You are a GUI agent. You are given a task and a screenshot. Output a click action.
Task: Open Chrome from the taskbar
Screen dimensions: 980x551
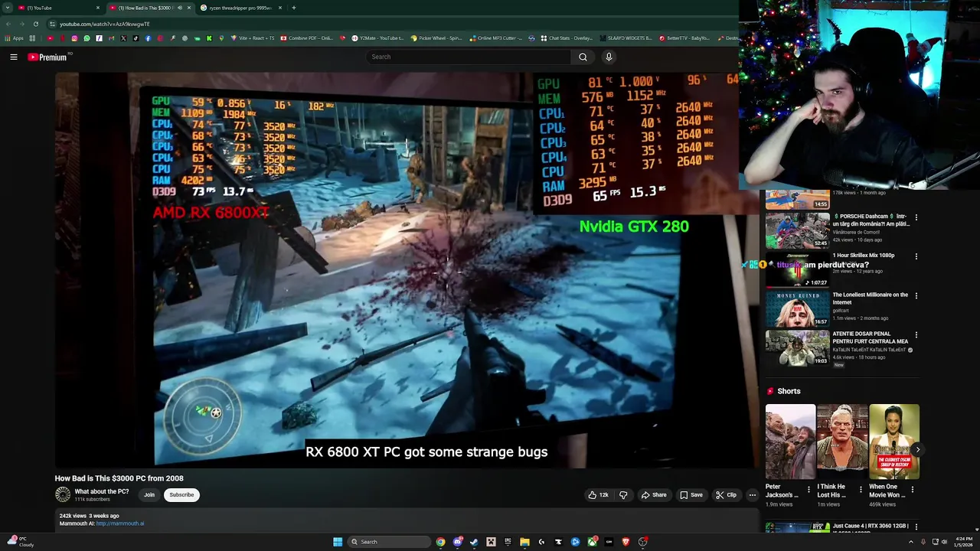click(x=441, y=542)
